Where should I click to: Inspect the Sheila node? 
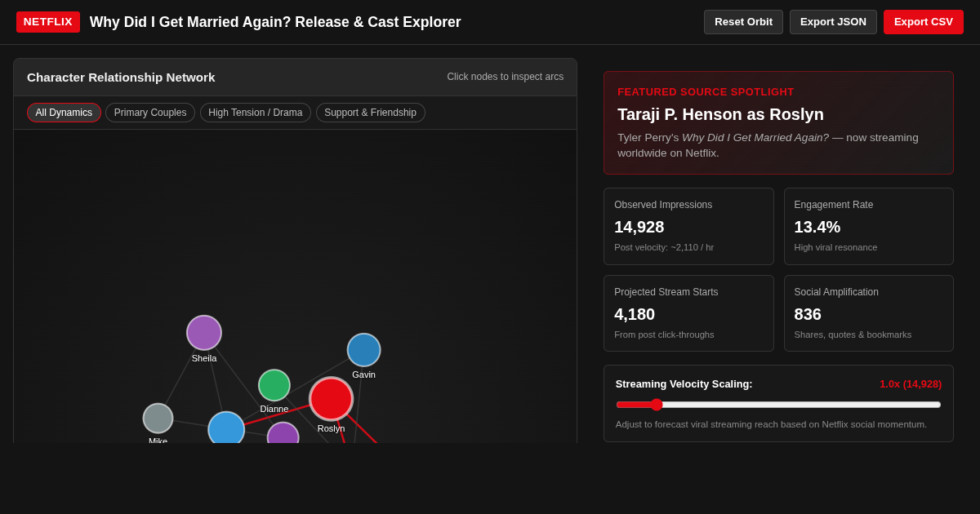204,333
